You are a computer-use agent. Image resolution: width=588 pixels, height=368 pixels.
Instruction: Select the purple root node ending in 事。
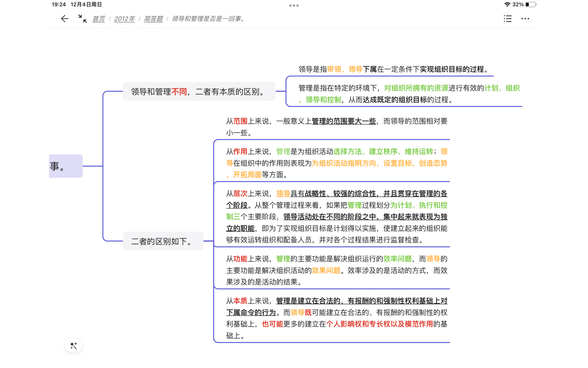tap(66, 166)
